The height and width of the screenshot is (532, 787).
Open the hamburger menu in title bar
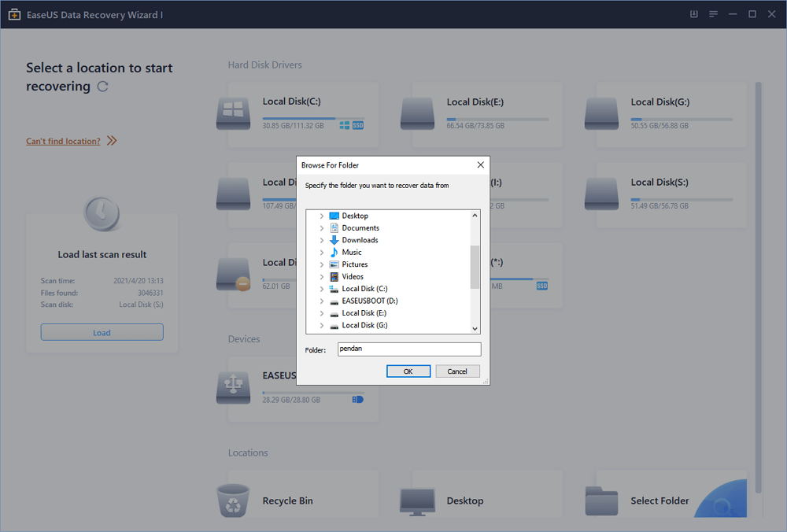point(713,14)
